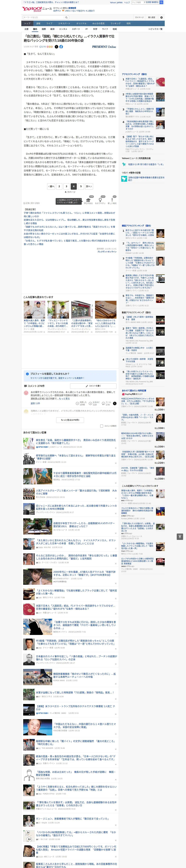
Task: Open the settings gear icon
Action: (161, 17)
